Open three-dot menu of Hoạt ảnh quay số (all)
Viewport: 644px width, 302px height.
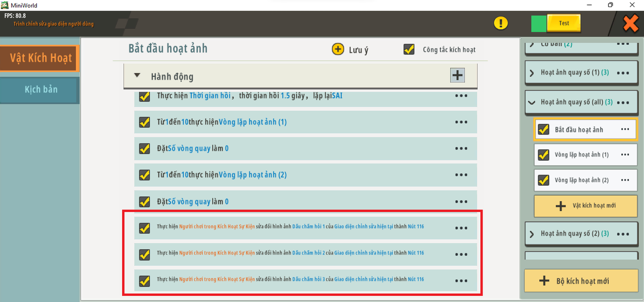pyautogui.click(x=623, y=102)
